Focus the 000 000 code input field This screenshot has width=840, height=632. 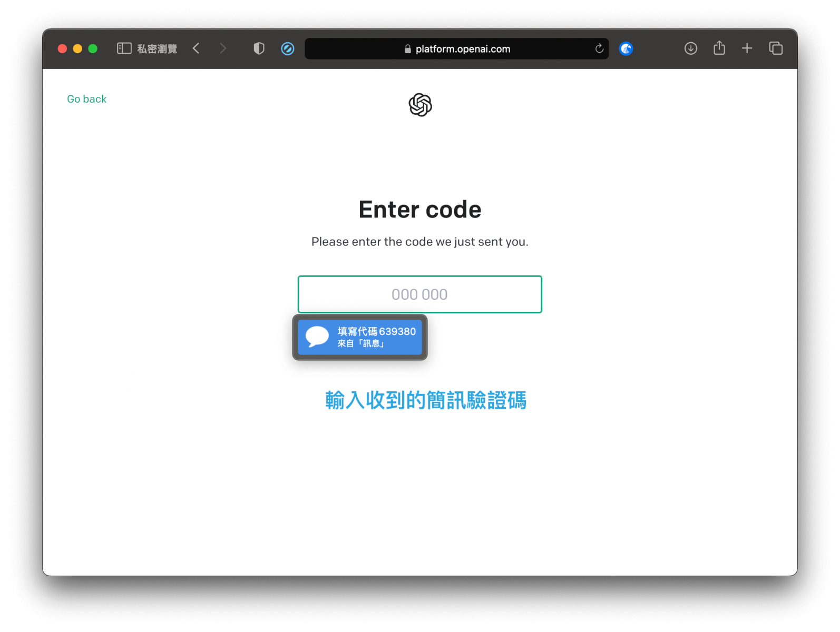pos(419,294)
